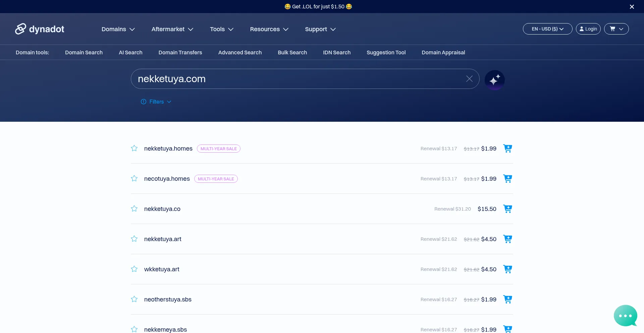Expand the Domains menu
The width and height of the screenshot is (644, 333).
pyautogui.click(x=118, y=29)
